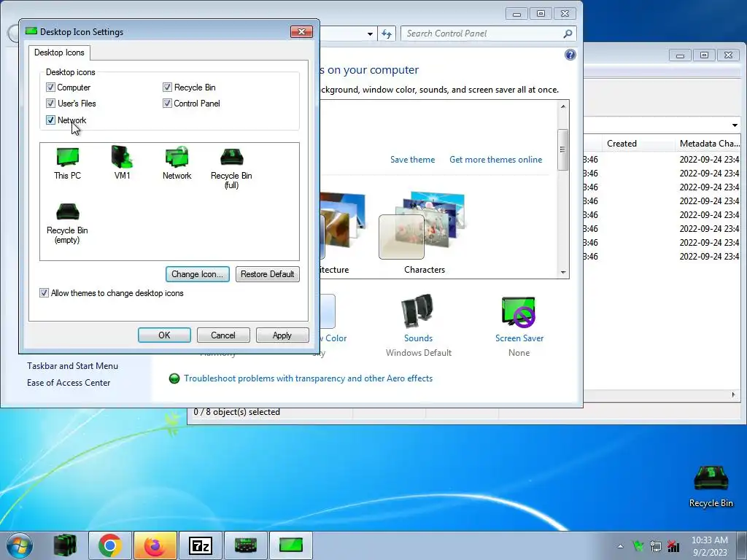Launch Google Chrome from taskbar
747x560 pixels.
coord(110,545)
